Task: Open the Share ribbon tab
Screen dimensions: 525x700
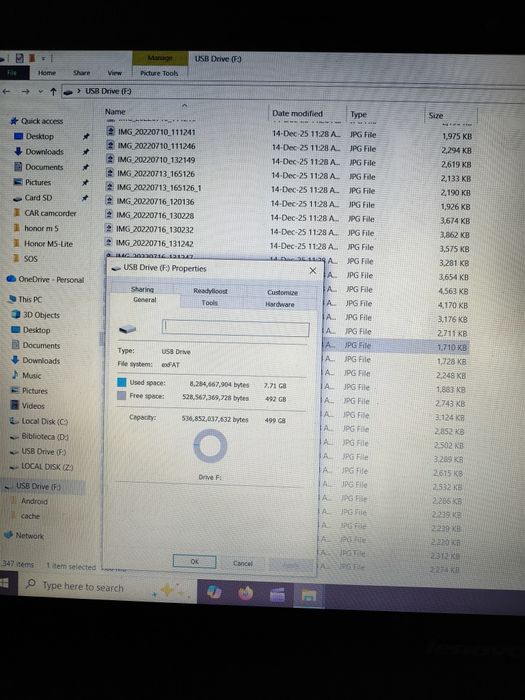Action: point(81,73)
